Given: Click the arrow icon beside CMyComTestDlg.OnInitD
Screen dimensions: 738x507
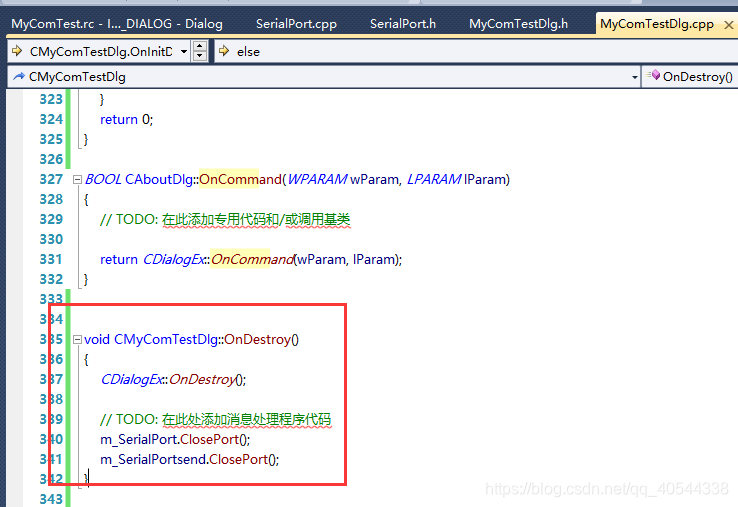Looking at the screenshot, I should 17,51.
